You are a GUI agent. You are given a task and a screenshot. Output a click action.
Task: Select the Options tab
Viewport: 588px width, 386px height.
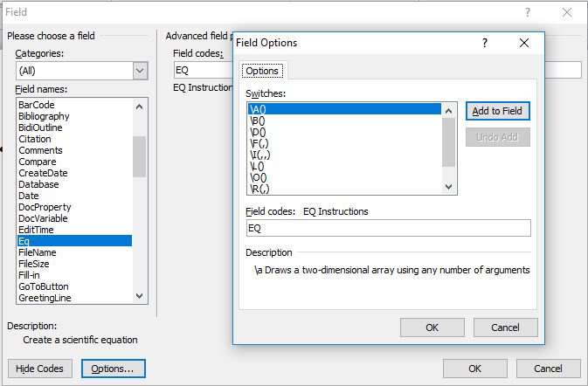(262, 71)
